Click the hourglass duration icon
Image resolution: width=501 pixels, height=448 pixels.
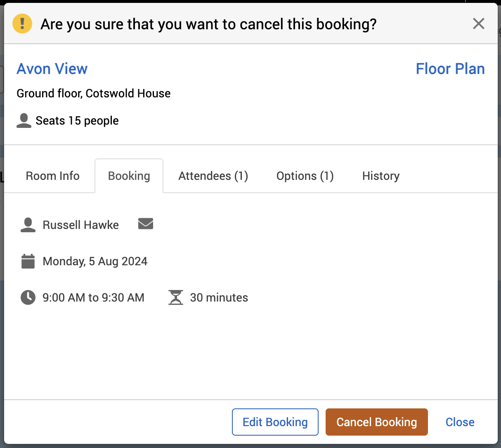coord(175,297)
